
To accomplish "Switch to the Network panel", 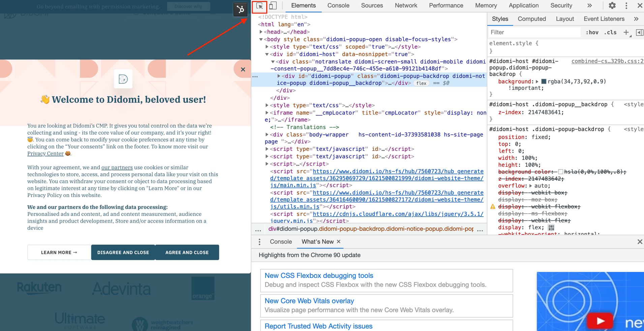I will pyautogui.click(x=406, y=5).
